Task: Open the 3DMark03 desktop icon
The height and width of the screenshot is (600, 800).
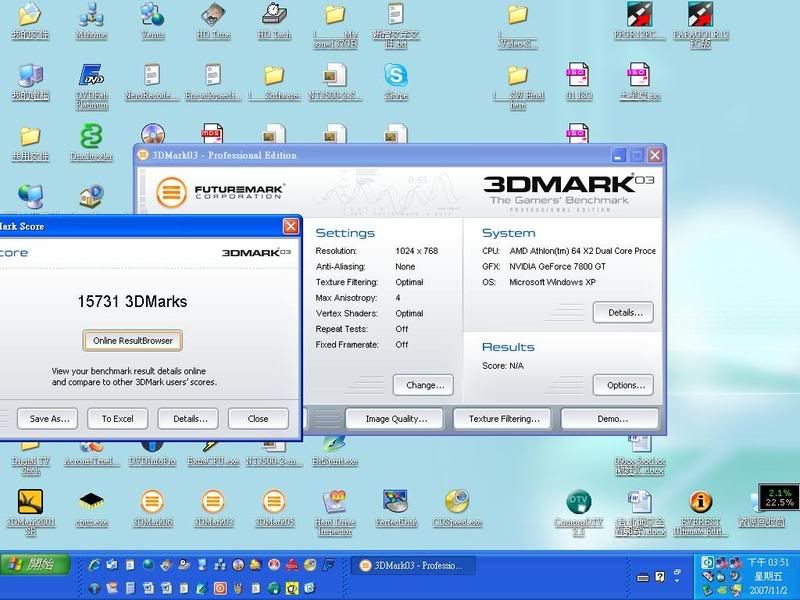Action: pos(213,509)
